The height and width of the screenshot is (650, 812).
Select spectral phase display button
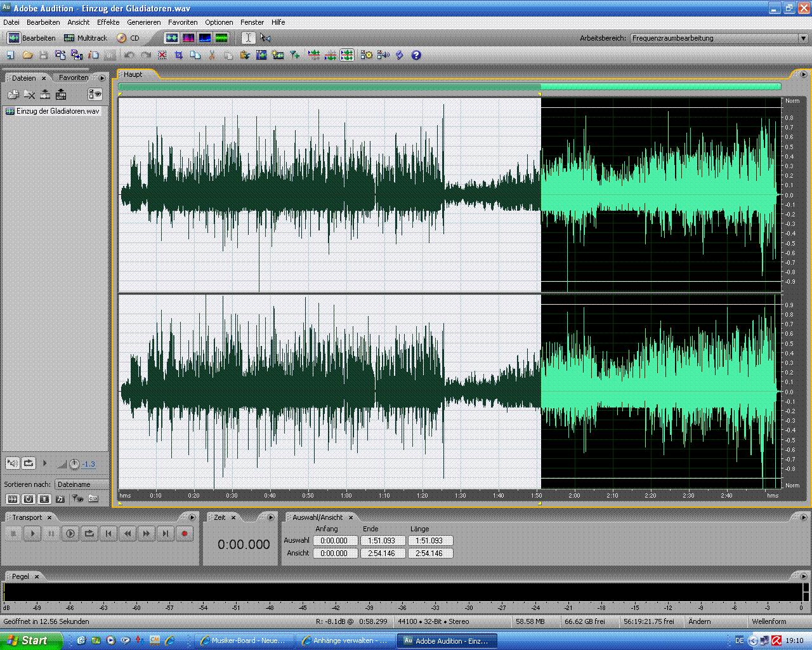221,38
